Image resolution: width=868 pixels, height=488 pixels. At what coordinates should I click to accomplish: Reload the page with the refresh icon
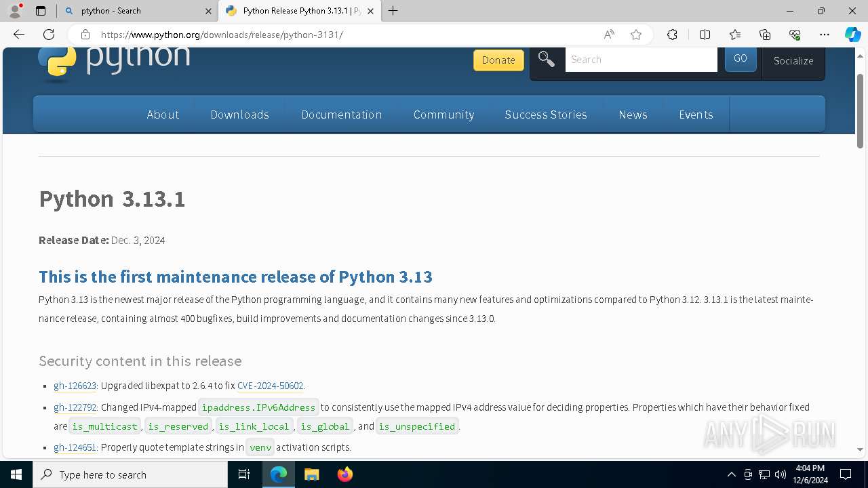point(49,35)
